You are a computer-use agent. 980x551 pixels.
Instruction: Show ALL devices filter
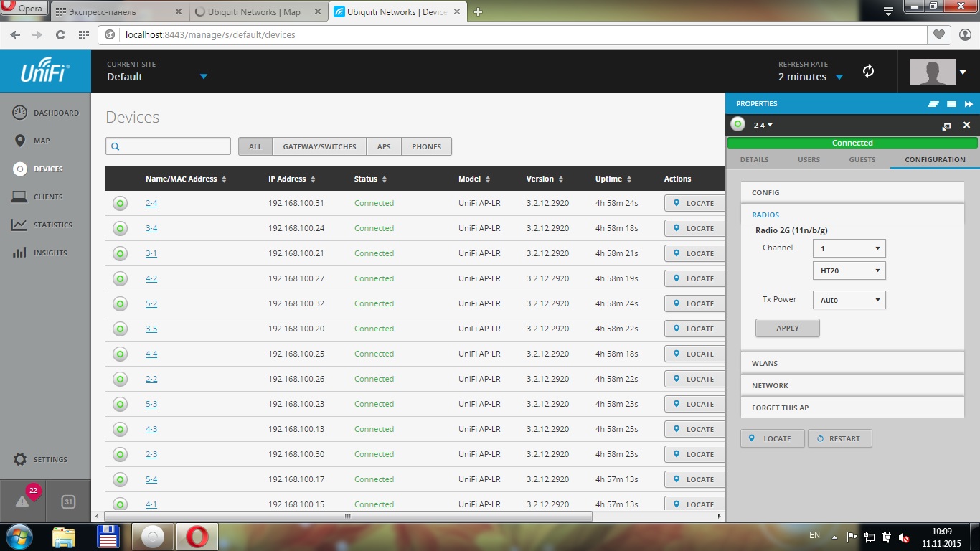[255, 146]
